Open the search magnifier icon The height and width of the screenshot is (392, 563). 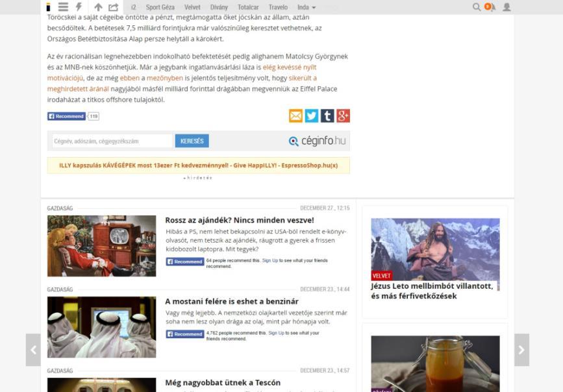click(x=477, y=7)
